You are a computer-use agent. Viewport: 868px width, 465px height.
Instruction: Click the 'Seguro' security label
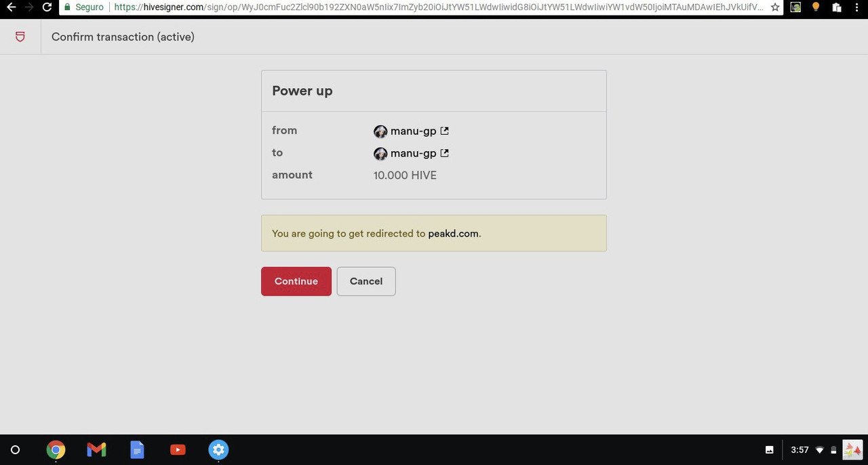click(89, 7)
